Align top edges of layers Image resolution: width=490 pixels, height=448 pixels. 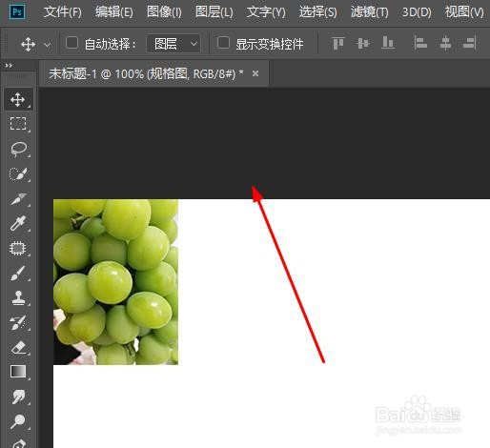click(x=338, y=44)
